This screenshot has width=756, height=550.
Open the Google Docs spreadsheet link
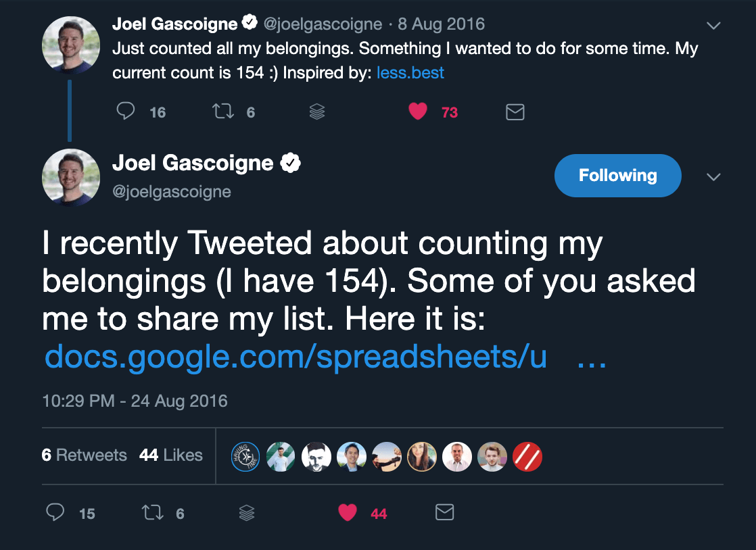point(296,357)
